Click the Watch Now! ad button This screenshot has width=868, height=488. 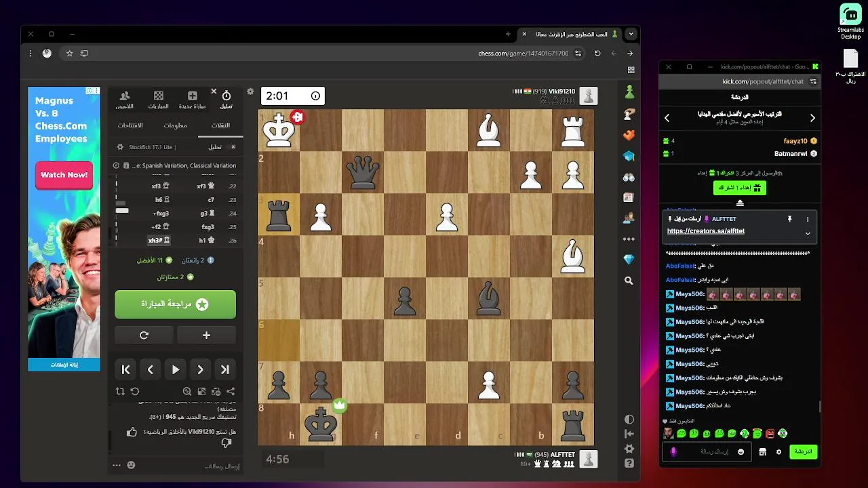[x=64, y=175]
